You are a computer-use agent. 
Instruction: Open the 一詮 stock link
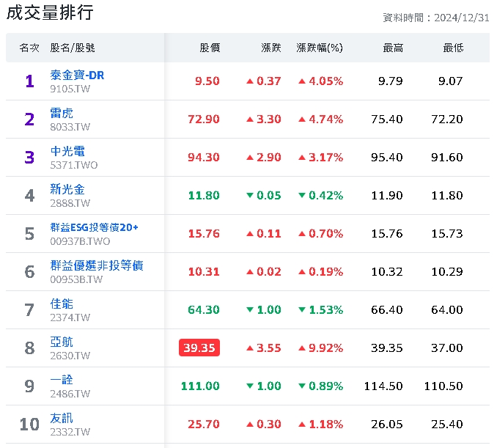point(62,380)
